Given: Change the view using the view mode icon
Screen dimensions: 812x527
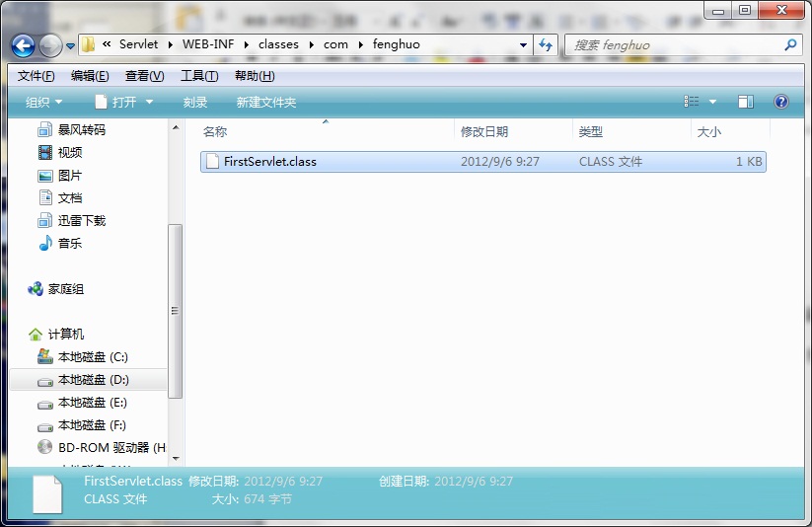Looking at the screenshot, I should (x=692, y=102).
